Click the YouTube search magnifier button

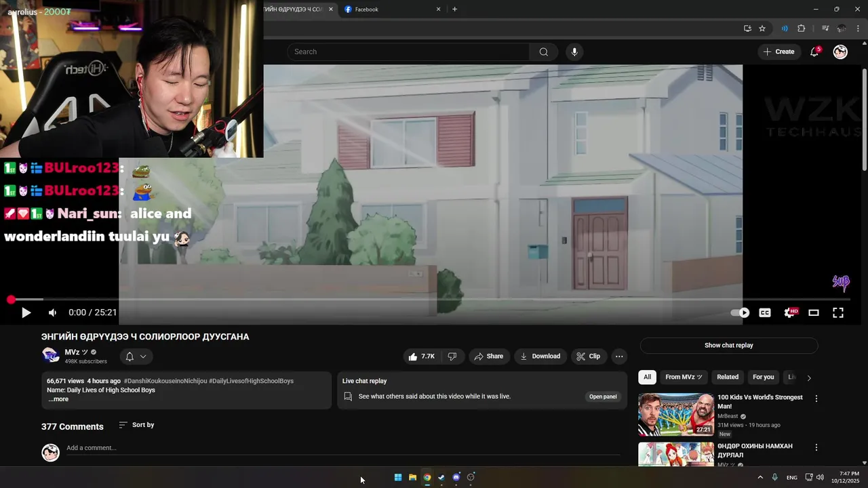(543, 52)
